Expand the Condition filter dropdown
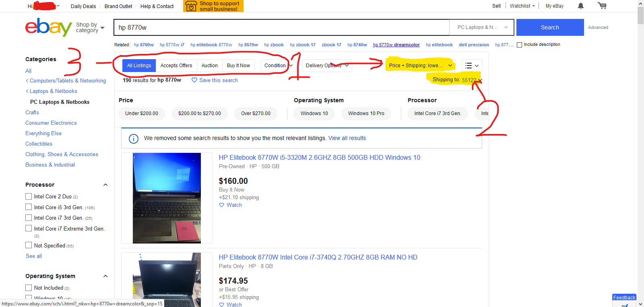The width and height of the screenshot is (644, 307). [278, 66]
